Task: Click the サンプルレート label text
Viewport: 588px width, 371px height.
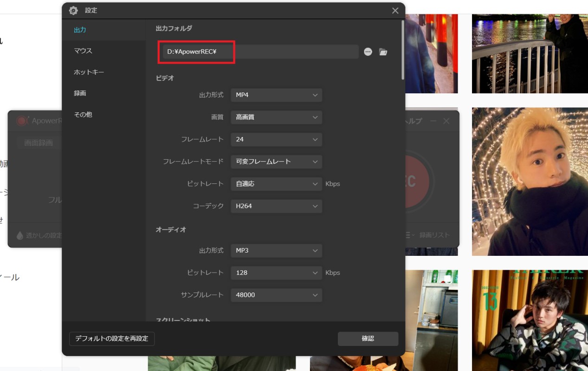Action: coord(202,295)
